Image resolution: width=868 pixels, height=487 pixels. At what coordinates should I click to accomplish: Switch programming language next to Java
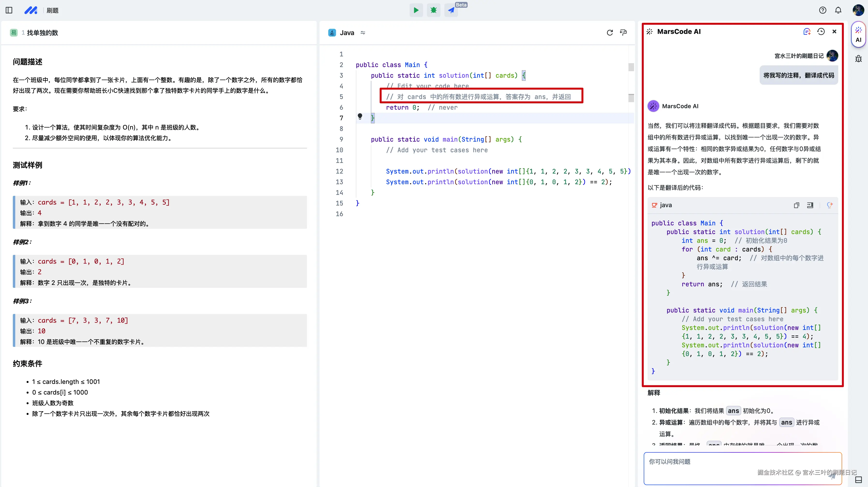(x=363, y=33)
